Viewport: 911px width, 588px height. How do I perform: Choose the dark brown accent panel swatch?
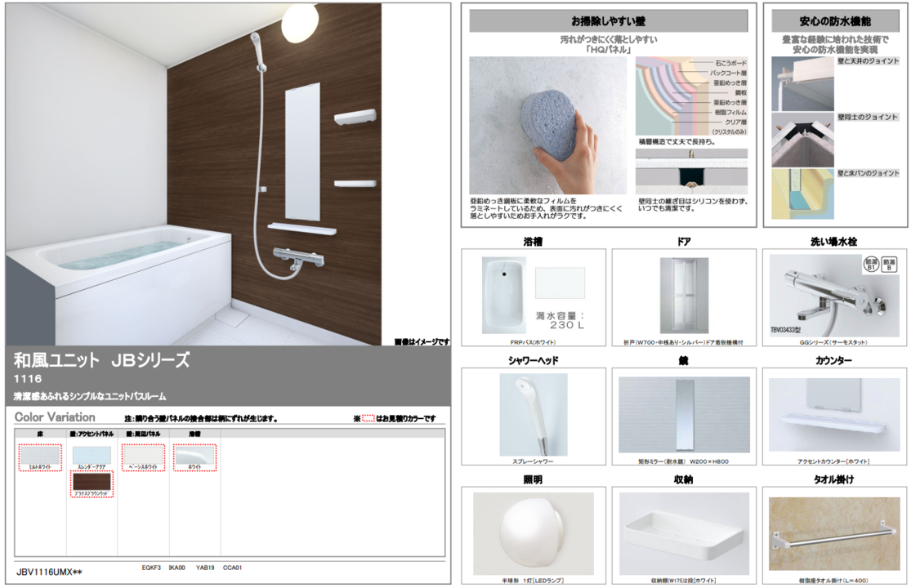click(x=92, y=482)
